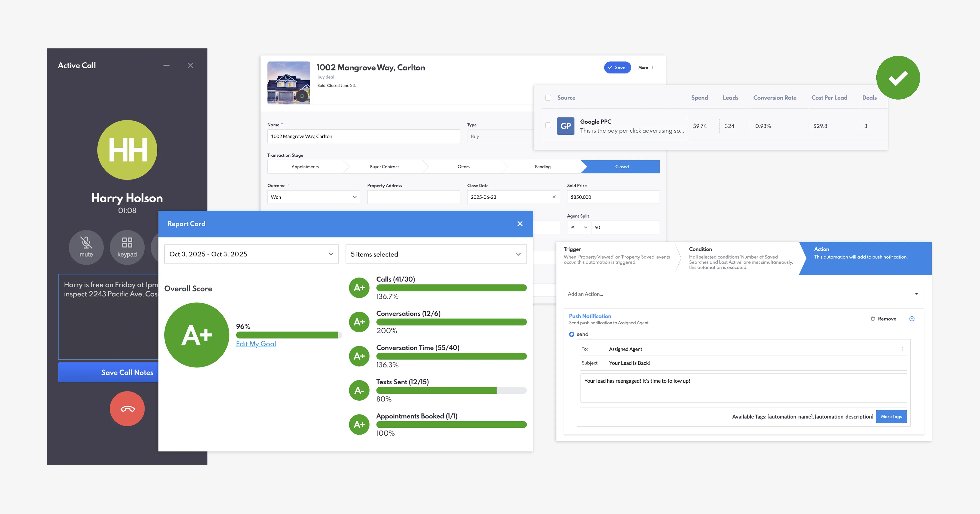Expand the Add an Action dropdown
This screenshot has width=980, height=514.
tap(743, 294)
